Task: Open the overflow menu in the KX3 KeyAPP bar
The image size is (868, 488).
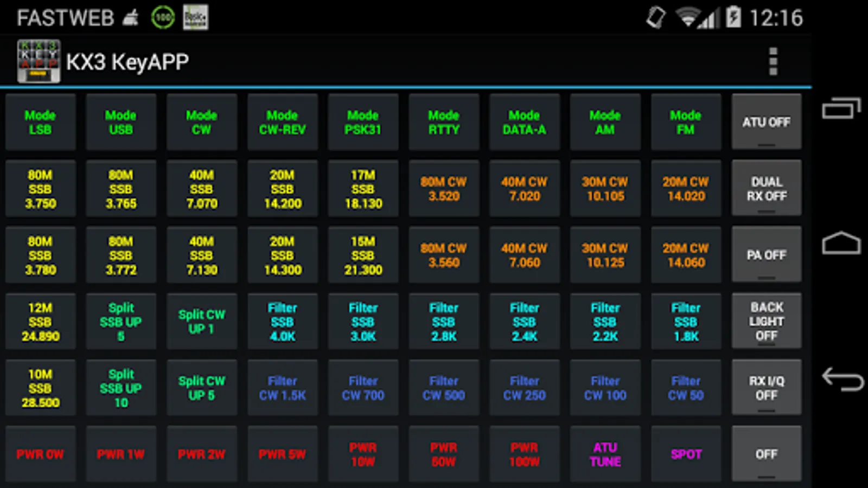Action: point(773,61)
